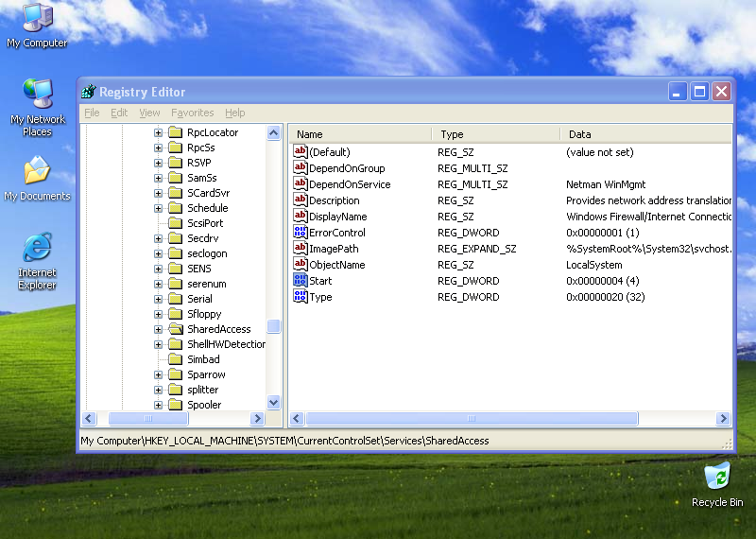756x539 pixels.
Task: Expand the ShellHWDetection key
Action: click(x=158, y=344)
